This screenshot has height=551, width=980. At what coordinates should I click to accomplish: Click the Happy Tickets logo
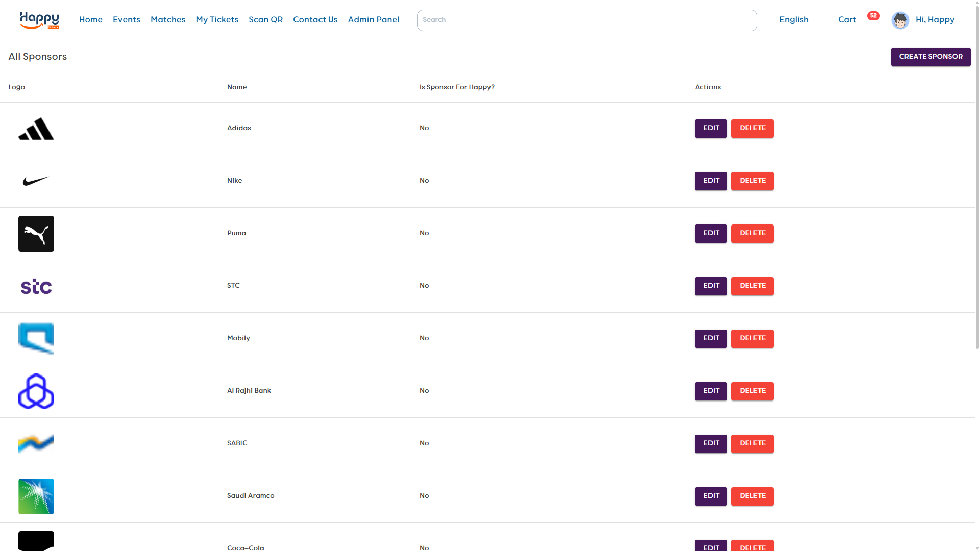[x=39, y=20]
